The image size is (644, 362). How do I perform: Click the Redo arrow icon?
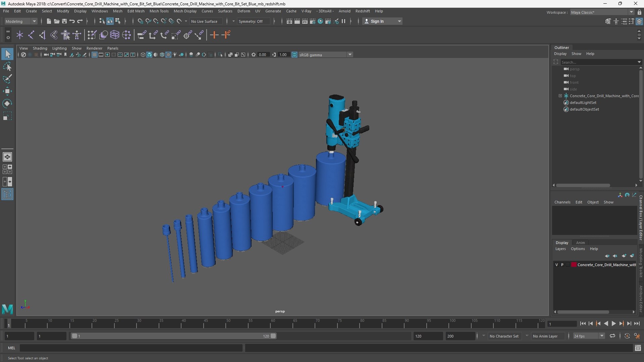[x=80, y=21]
